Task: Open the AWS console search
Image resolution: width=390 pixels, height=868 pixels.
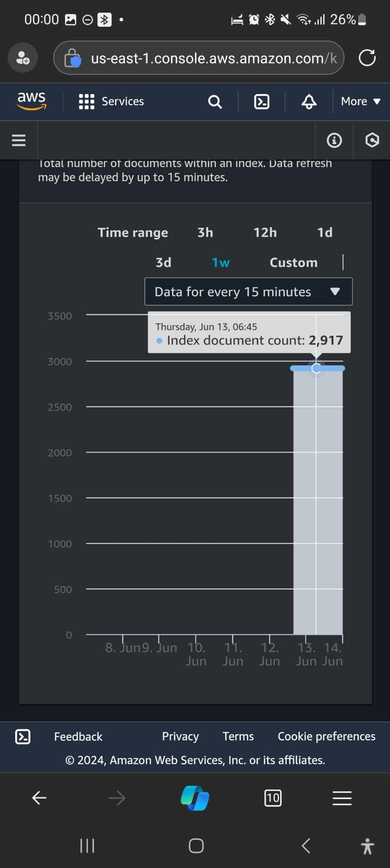Action: pyautogui.click(x=215, y=102)
